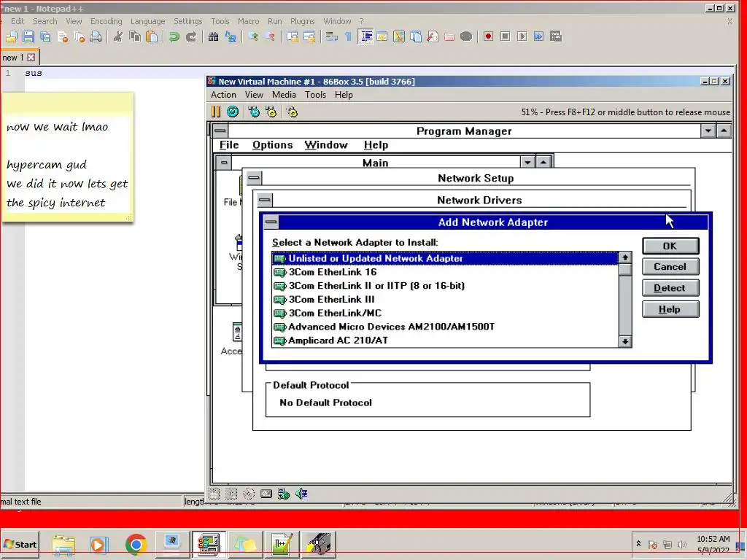Click the Redo arrow in Notepad++ toolbar

pos(191,36)
